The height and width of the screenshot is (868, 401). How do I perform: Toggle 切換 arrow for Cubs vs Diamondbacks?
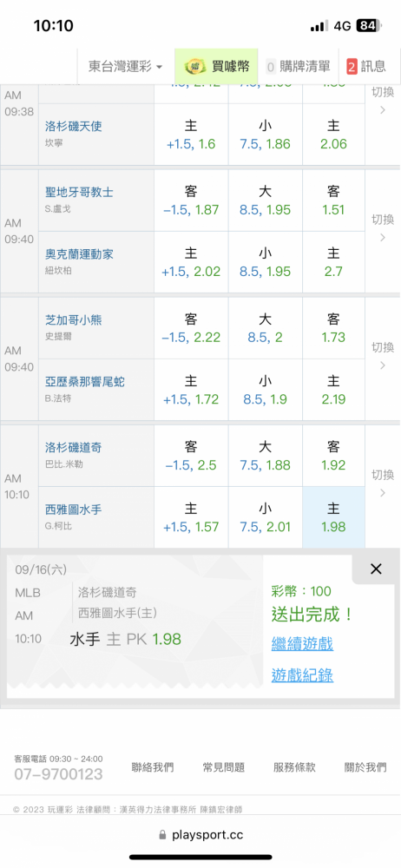pyautogui.click(x=383, y=356)
